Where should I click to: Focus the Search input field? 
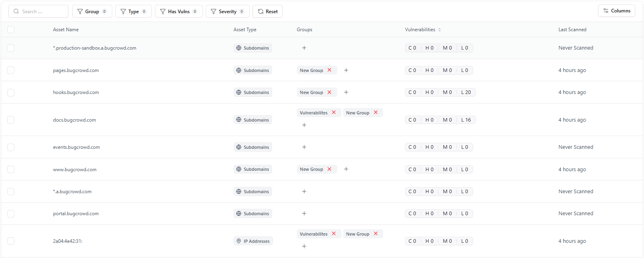click(x=38, y=12)
